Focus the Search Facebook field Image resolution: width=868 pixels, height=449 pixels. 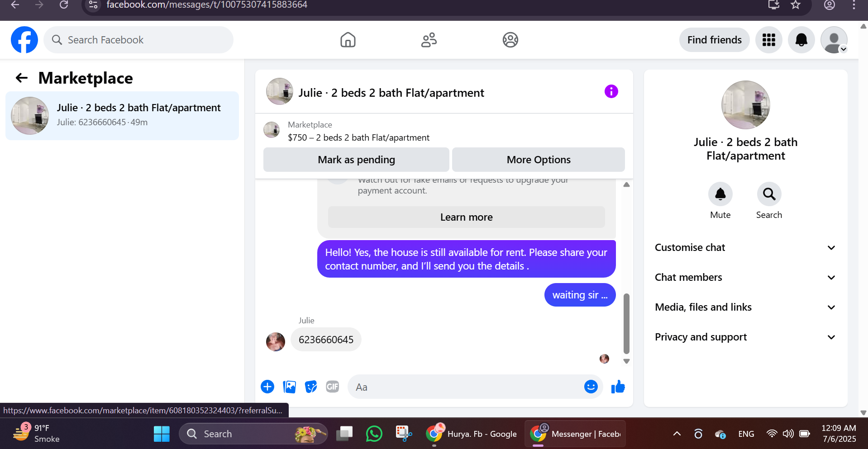pyautogui.click(x=138, y=40)
